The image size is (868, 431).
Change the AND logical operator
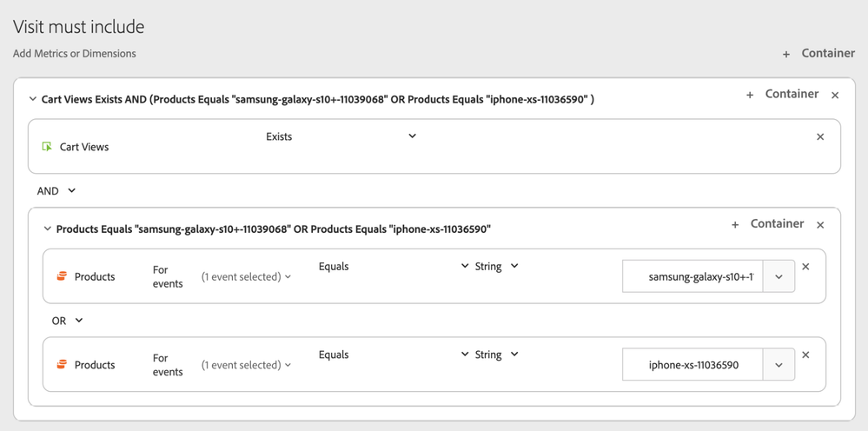click(56, 191)
